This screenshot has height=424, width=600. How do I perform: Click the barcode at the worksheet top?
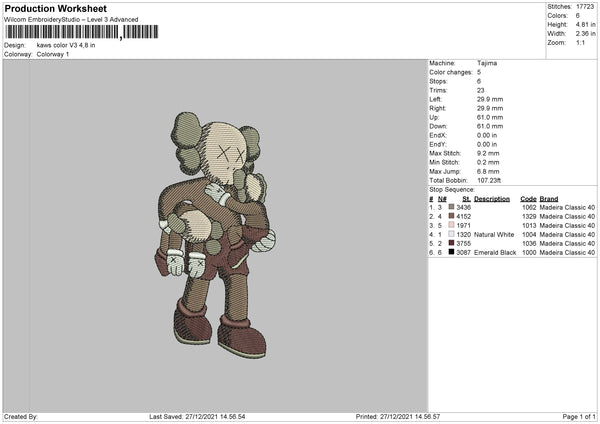click(82, 32)
